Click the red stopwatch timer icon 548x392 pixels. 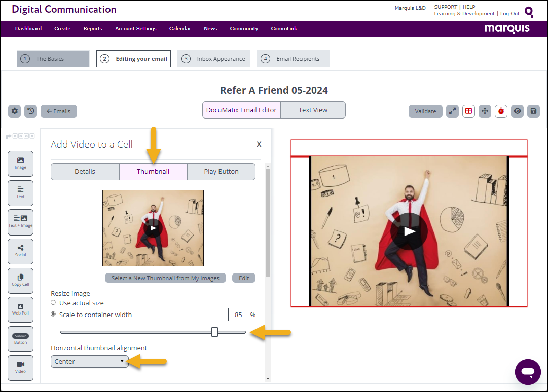tap(501, 111)
